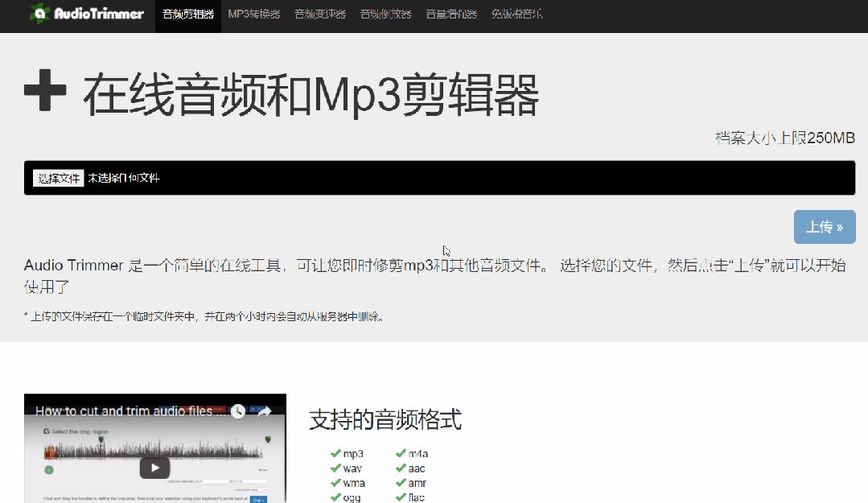The width and height of the screenshot is (868, 503).
Task: Play the tutorial video
Action: [x=155, y=468]
